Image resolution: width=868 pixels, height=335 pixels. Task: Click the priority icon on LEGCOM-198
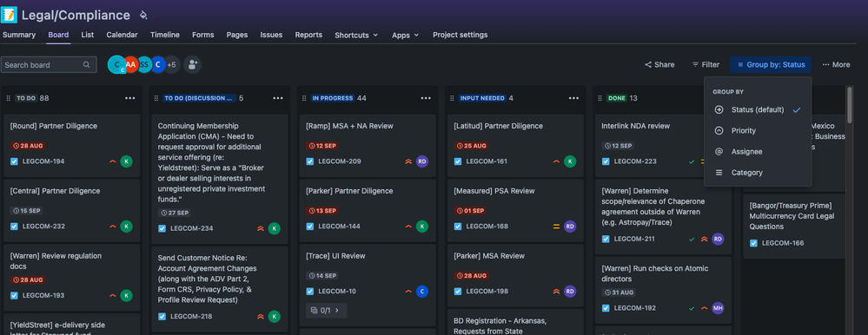pos(556,292)
